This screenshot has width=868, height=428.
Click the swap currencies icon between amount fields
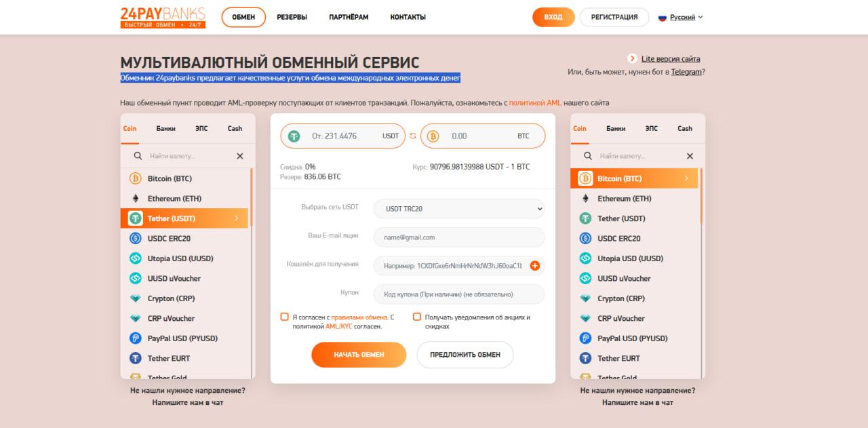[413, 136]
